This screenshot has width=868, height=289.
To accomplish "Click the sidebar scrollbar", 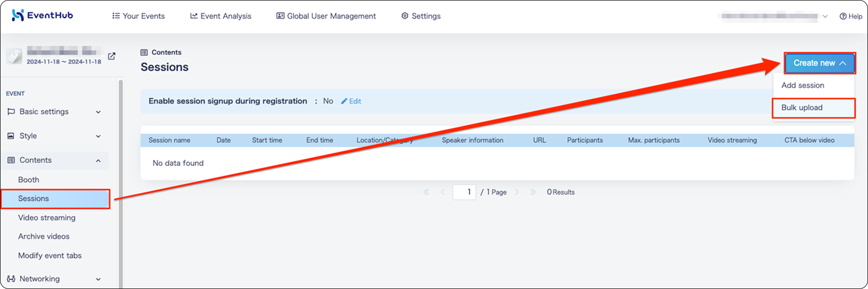I will tap(120, 183).
